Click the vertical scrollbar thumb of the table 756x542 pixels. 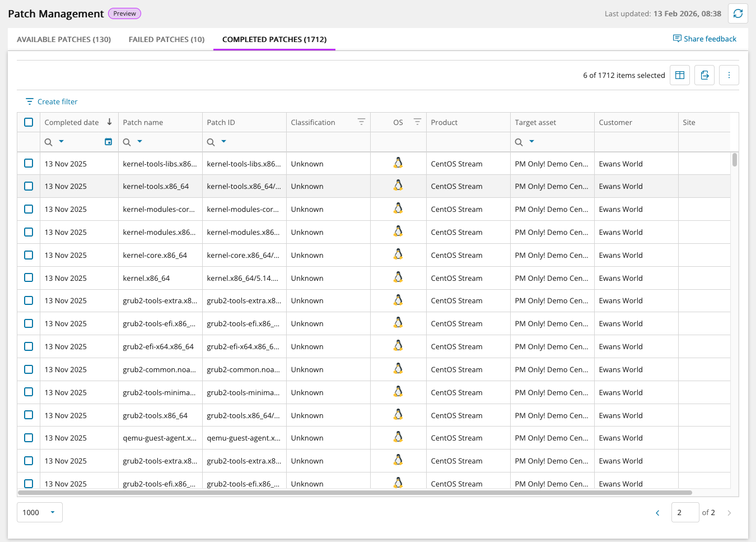point(734,160)
